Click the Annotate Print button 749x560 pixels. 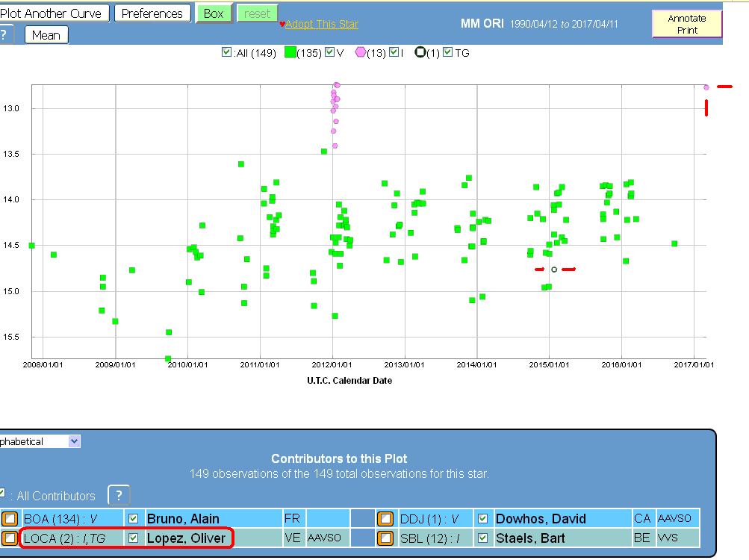[687, 24]
